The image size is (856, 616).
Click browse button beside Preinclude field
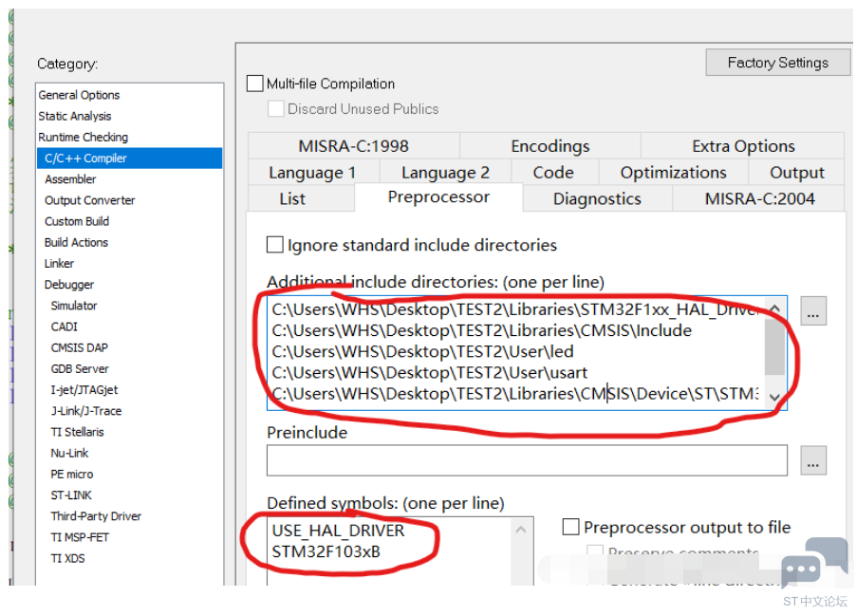[x=813, y=460]
